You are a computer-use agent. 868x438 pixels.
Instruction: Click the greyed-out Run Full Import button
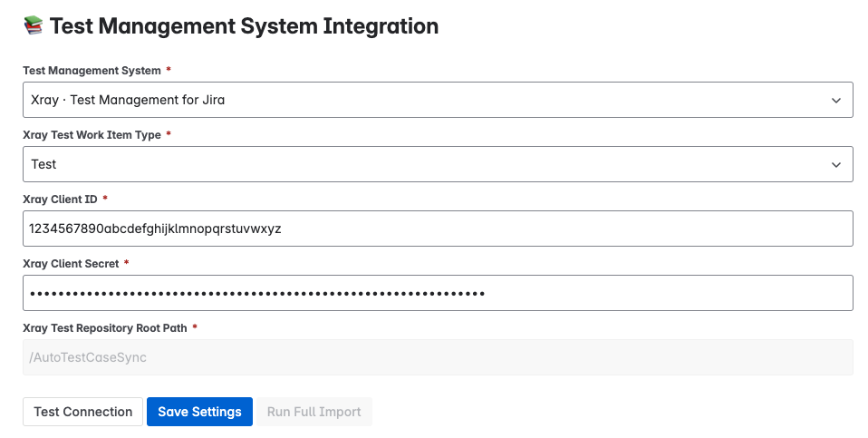pos(313,412)
